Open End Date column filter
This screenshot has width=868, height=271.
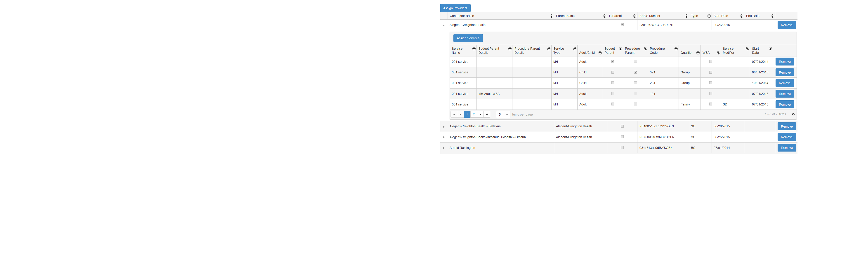tap(772, 16)
